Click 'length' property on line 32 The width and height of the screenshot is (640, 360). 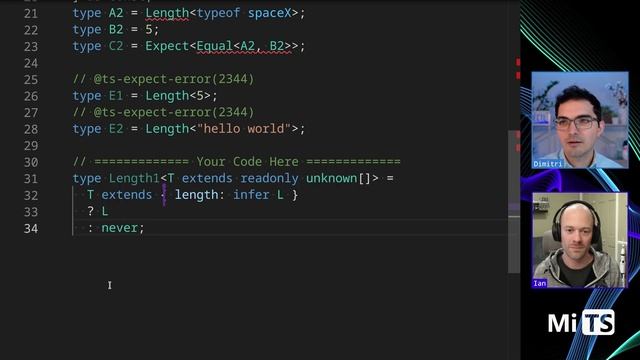click(197, 195)
